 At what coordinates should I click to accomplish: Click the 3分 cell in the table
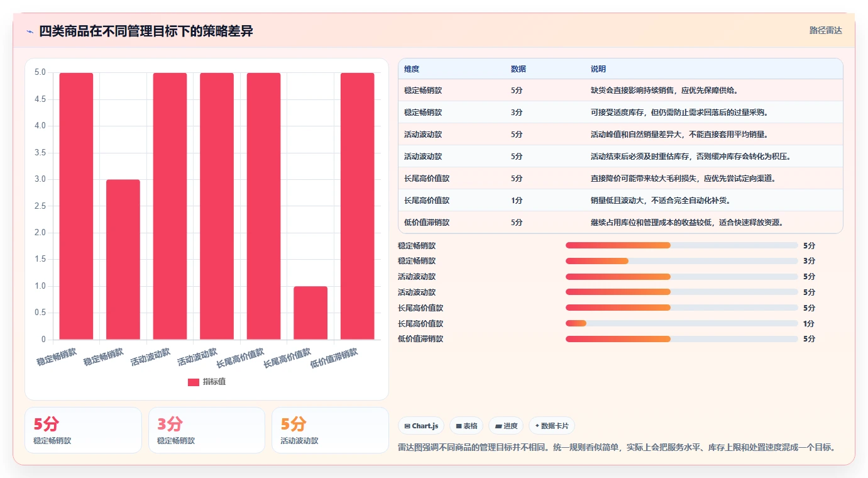tap(517, 113)
